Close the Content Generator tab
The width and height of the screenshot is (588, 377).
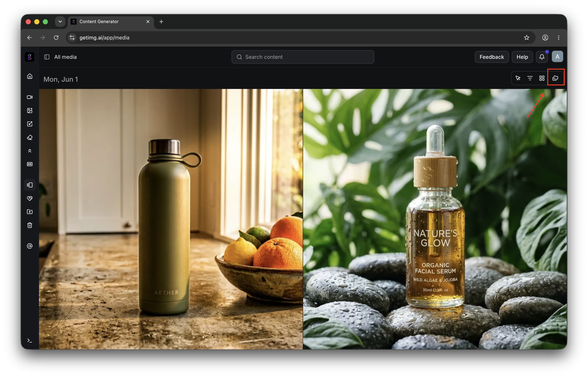tap(148, 22)
